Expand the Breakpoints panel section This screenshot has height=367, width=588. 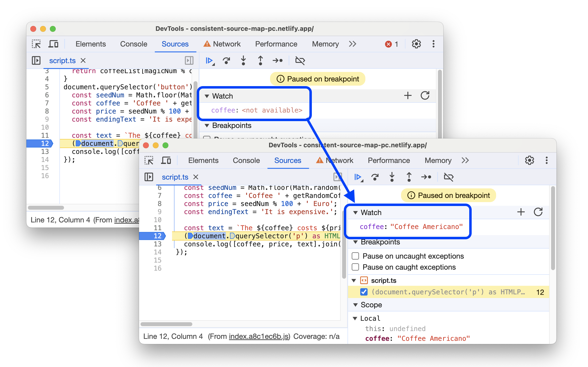(354, 242)
